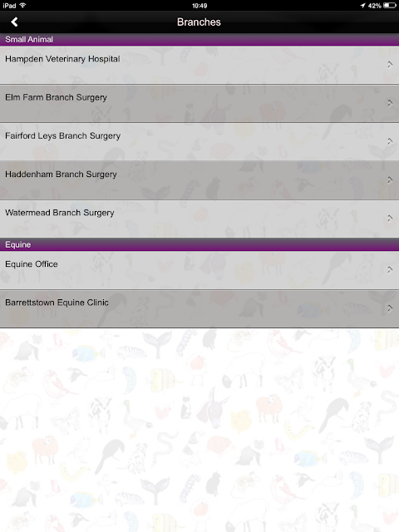Select Elm Farm Branch Surgery entry
This screenshot has width=399, height=532.
click(199, 103)
